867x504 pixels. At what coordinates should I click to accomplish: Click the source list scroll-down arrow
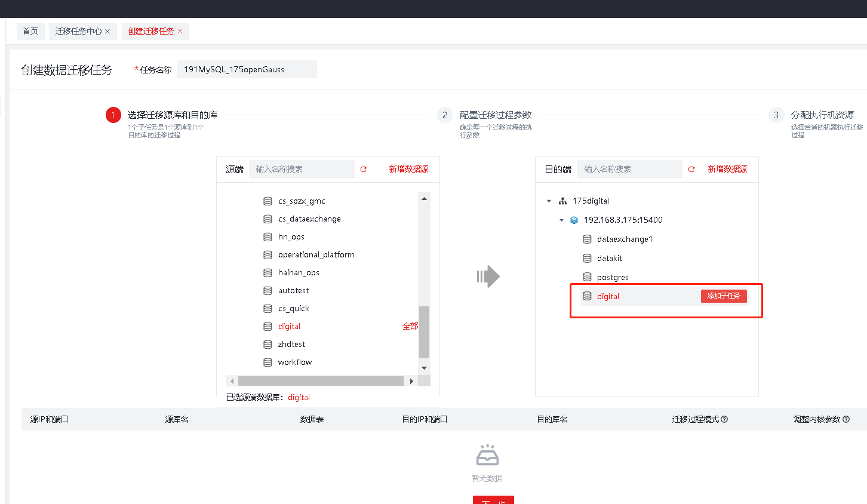(425, 368)
